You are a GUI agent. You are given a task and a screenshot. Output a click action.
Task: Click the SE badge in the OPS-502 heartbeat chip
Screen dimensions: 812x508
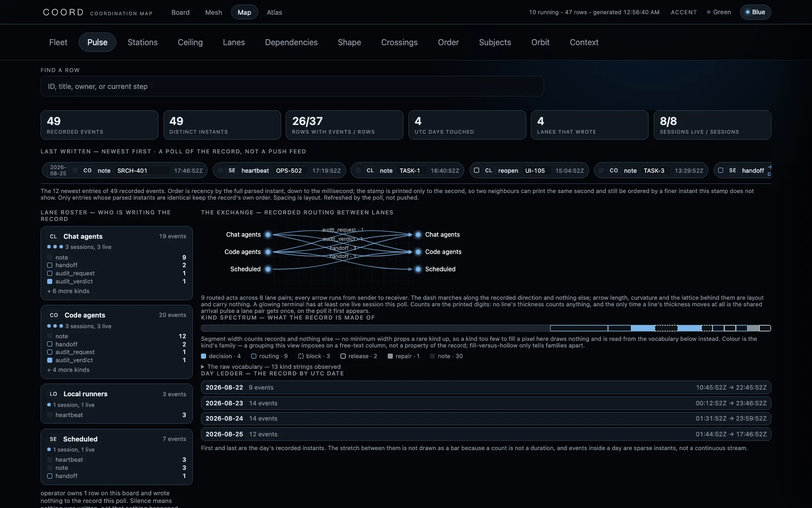tap(232, 171)
